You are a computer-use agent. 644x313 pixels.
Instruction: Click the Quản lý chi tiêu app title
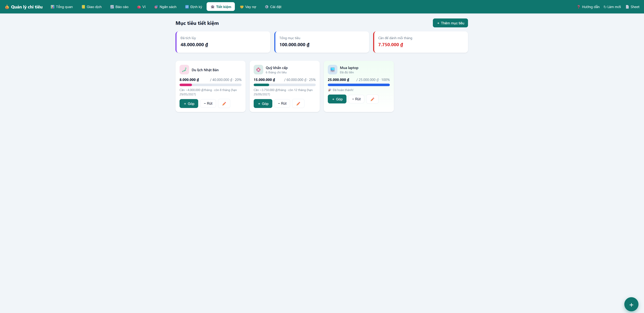coord(27,7)
